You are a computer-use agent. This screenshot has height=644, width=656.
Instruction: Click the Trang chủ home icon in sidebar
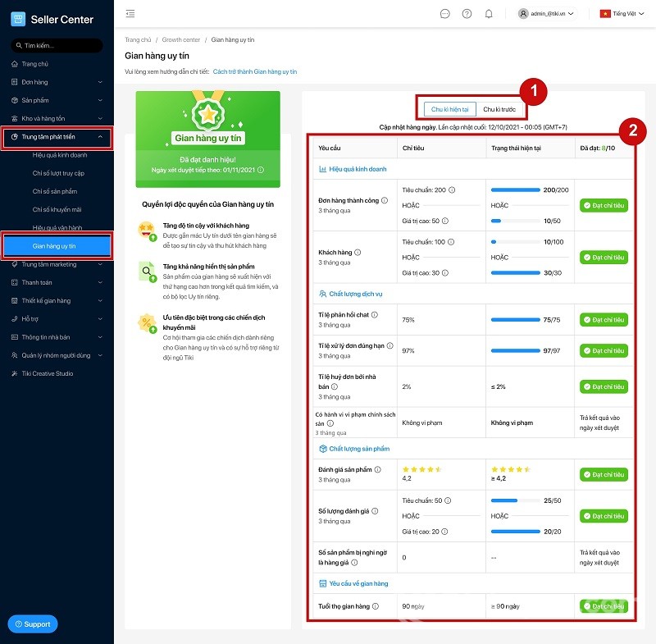[x=15, y=64]
